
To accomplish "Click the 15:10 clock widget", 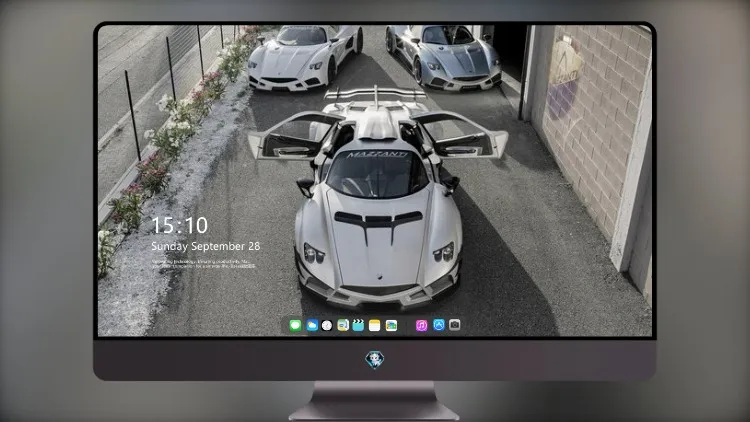I will (x=180, y=225).
